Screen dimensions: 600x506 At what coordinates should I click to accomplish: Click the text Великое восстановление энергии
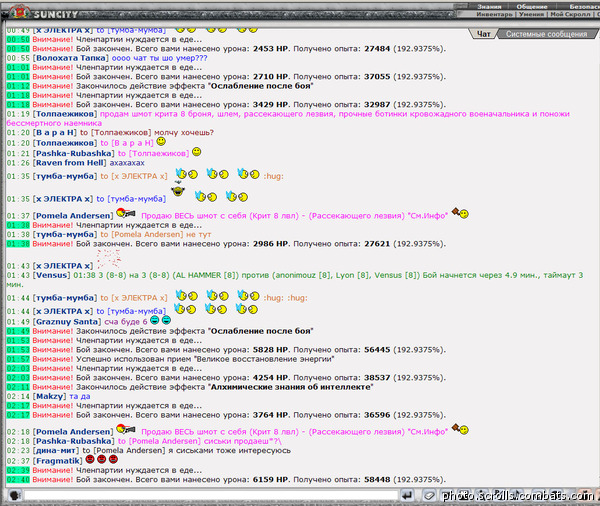[x=264, y=359]
